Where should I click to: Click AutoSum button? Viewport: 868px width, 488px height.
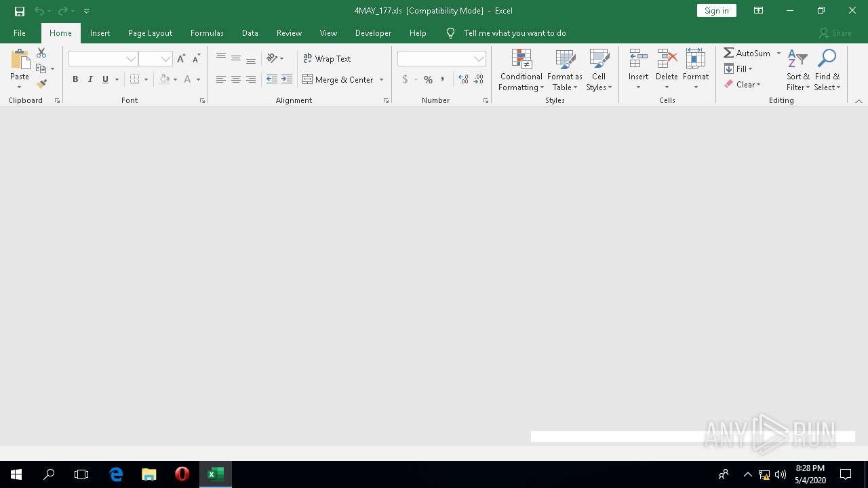pyautogui.click(x=747, y=53)
